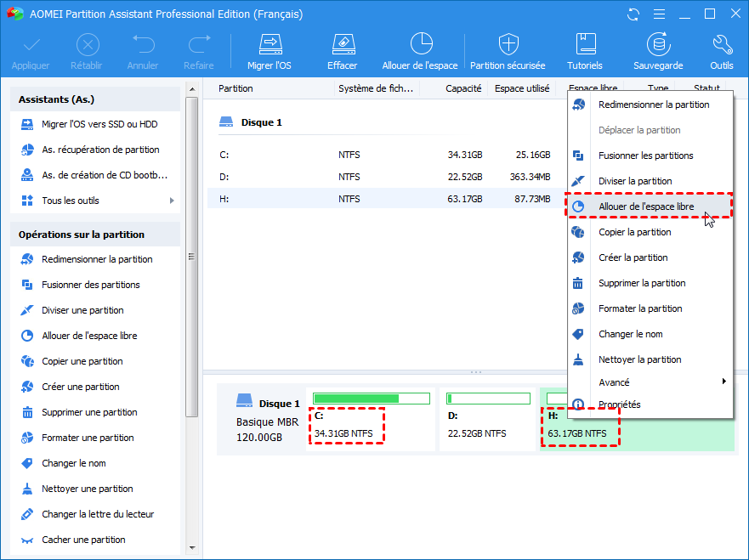
Task: Choose Diviser la partition in context menu
Action: [650, 181]
